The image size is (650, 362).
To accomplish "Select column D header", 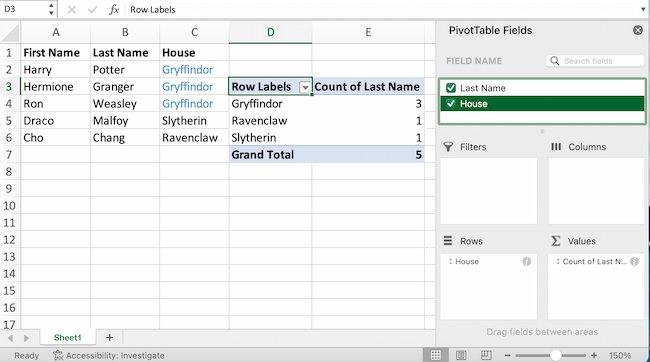I will 270,32.
